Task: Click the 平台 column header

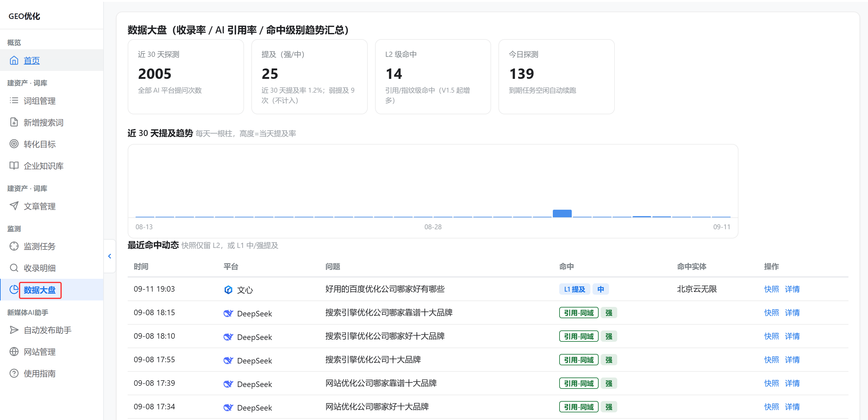Action: pyautogui.click(x=231, y=267)
